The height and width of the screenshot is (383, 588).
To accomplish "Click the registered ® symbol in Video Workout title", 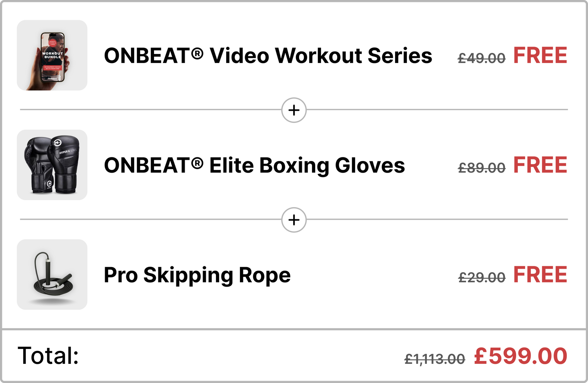I will (197, 53).
